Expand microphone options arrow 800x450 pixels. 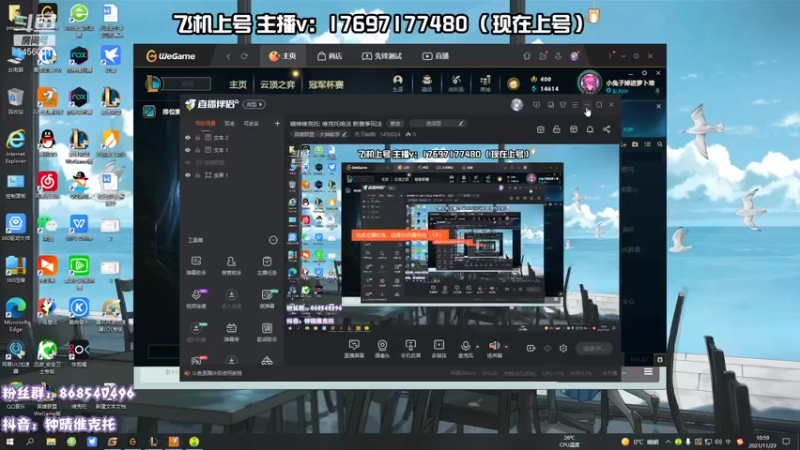pyautogui.click(x=478, y=347)
